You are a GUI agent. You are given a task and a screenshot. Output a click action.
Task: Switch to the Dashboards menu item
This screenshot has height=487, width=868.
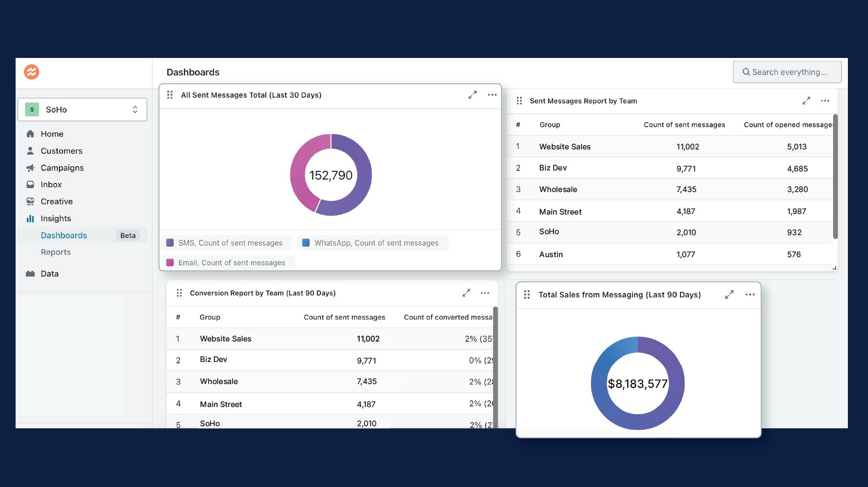click(64, 235)
